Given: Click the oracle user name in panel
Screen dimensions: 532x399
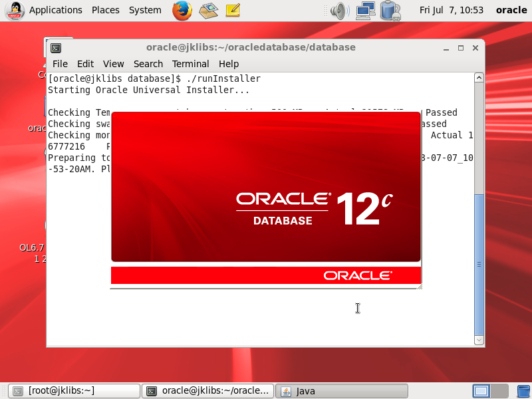Looking at the screenshot, I should (511, 10).
